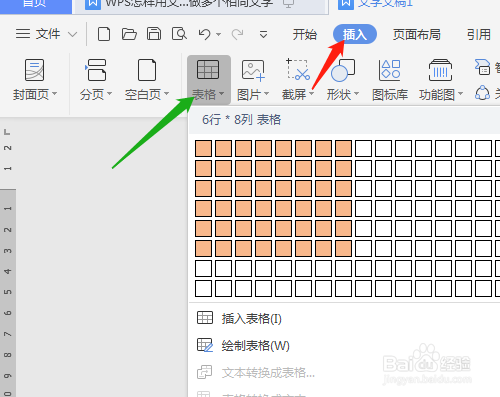The image size is (500, 397).
Task: Select the top-left cell of table grid
Action: pyautogui.click(x=203, y=148)
